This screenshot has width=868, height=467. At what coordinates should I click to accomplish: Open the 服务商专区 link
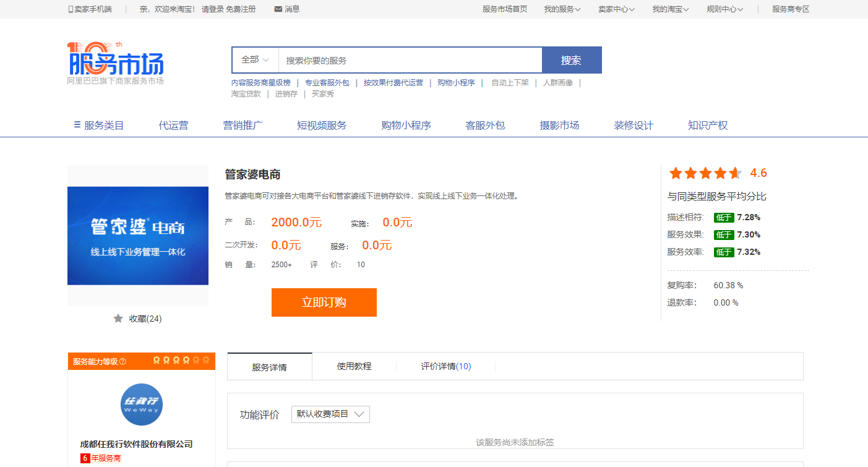791,9
